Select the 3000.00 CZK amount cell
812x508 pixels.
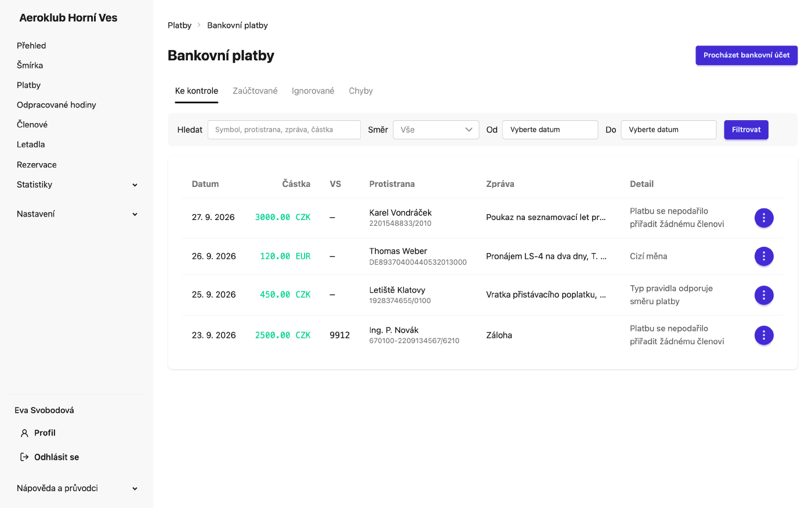coord(283,217)
